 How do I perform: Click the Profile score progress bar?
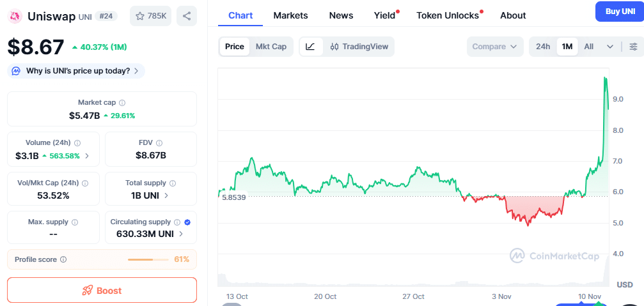coord(149,259)
